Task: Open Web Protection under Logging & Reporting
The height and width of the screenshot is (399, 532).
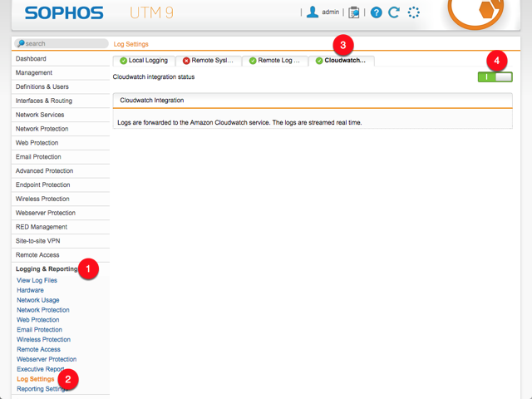Action: pyautogui.click(x=38, y=319)
